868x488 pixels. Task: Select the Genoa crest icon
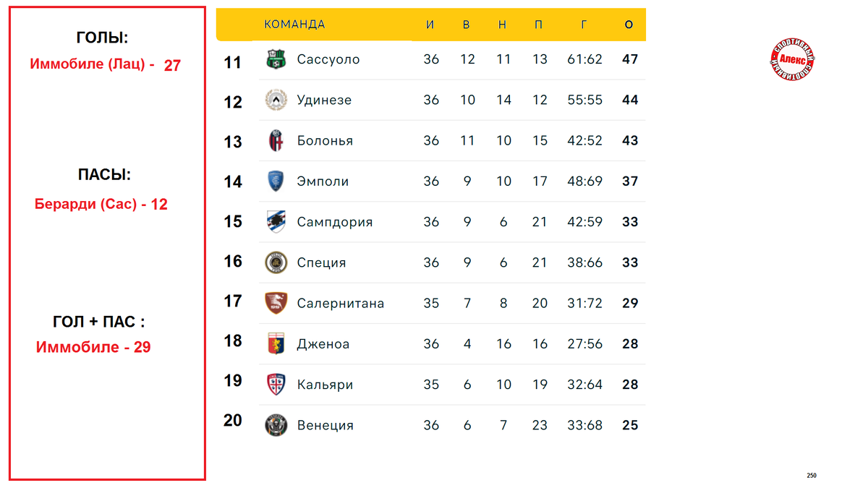276,343
